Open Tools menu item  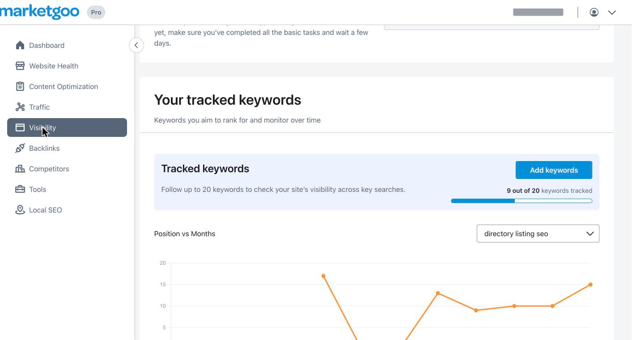point(67,189)
